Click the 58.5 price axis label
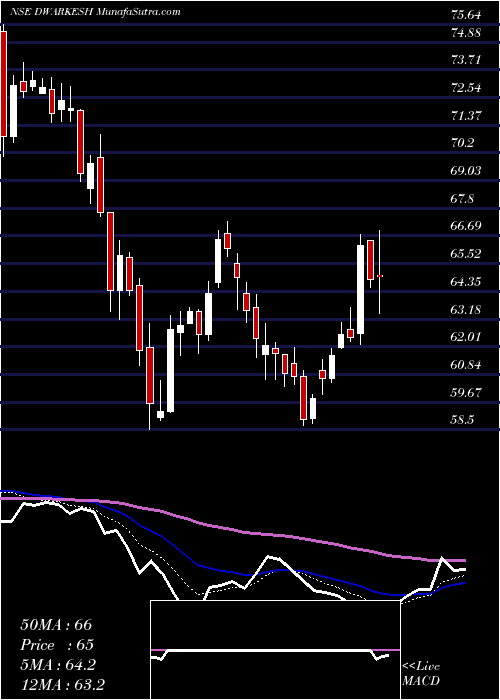This screenshot has width=500, height=700. [462, 421]
